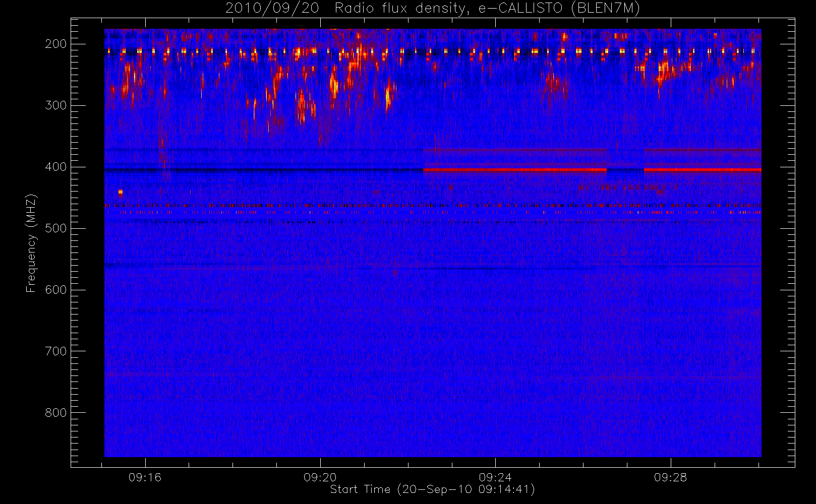Select the 200 frequency tick label
The height and width of the screenshot is (504, 816).
pos(55,44)
